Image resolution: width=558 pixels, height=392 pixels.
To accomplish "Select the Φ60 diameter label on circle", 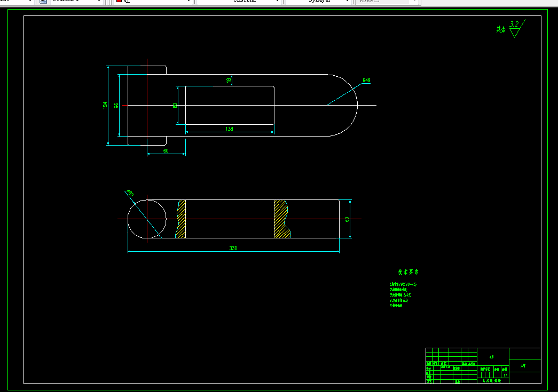I will point(130,193).
